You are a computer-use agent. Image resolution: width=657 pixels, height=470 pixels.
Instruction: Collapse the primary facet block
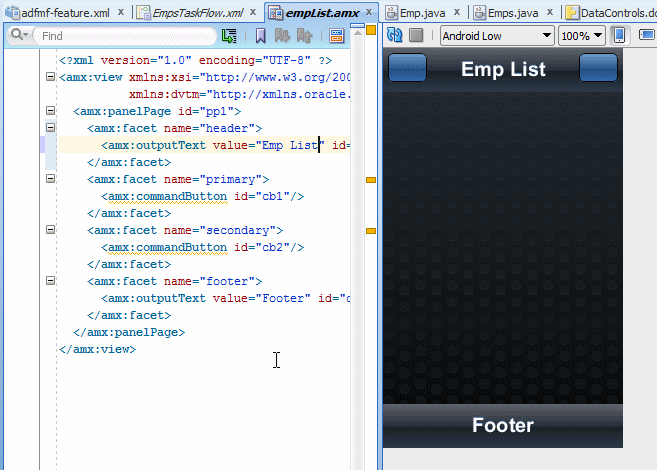click(50, 178)
